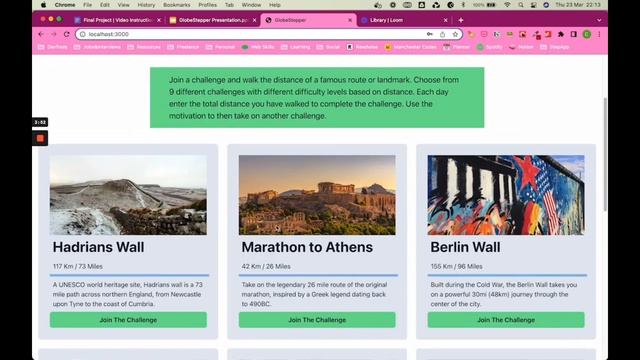This screenshot has width=640, height=360.
Task: Click the '42 Km / 26 Miles' text
Action: coord(266,267)
